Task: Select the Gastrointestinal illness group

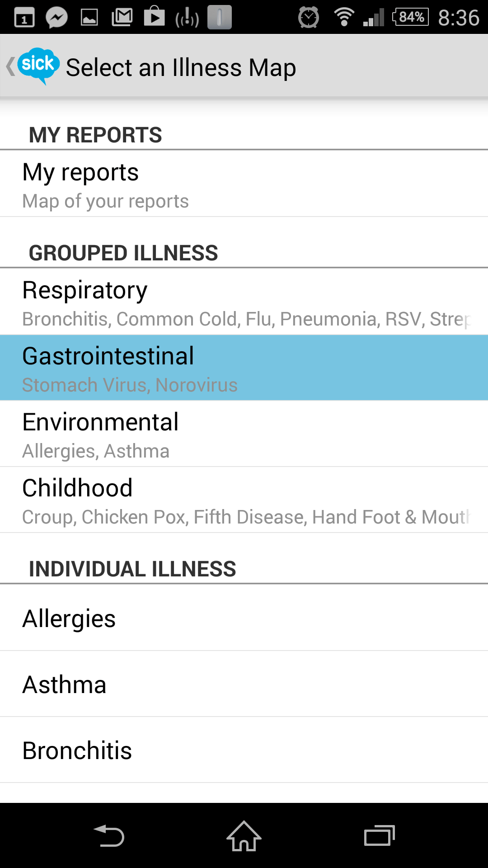Action: point(244,368)
